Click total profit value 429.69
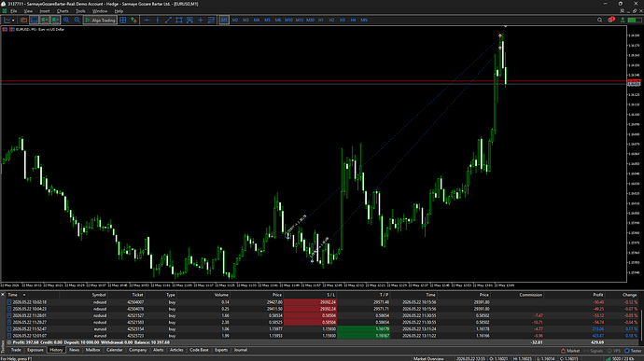 [596, 342]
